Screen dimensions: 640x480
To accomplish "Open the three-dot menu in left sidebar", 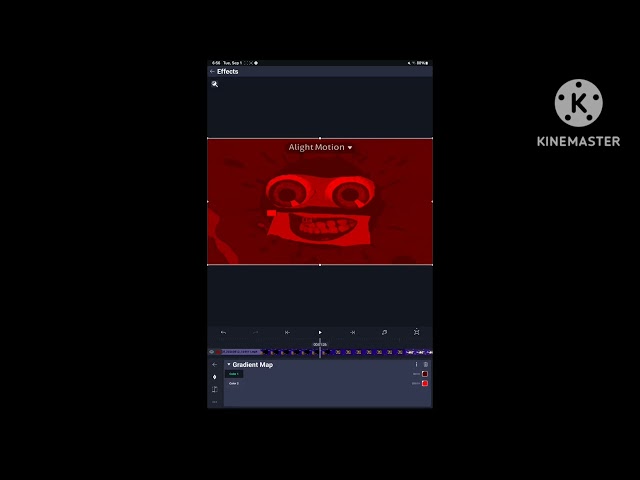I will pos(215,402).
